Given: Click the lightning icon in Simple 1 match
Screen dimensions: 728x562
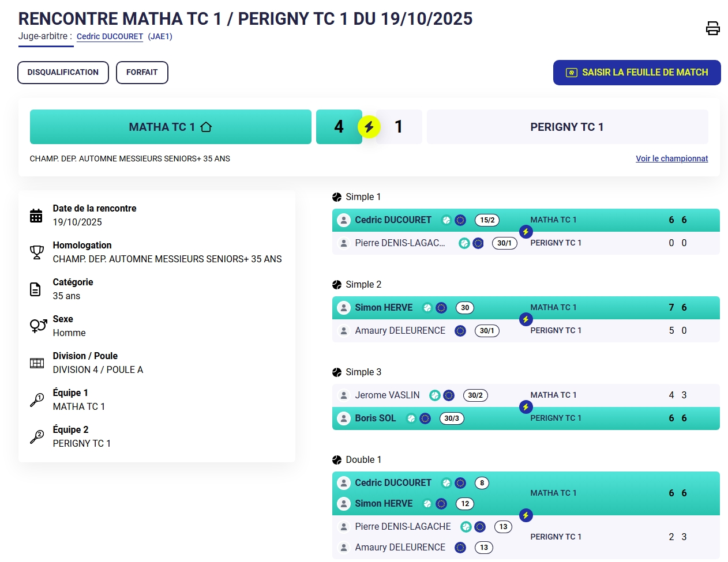Looking at the screenshot, I should coord(526,232).
